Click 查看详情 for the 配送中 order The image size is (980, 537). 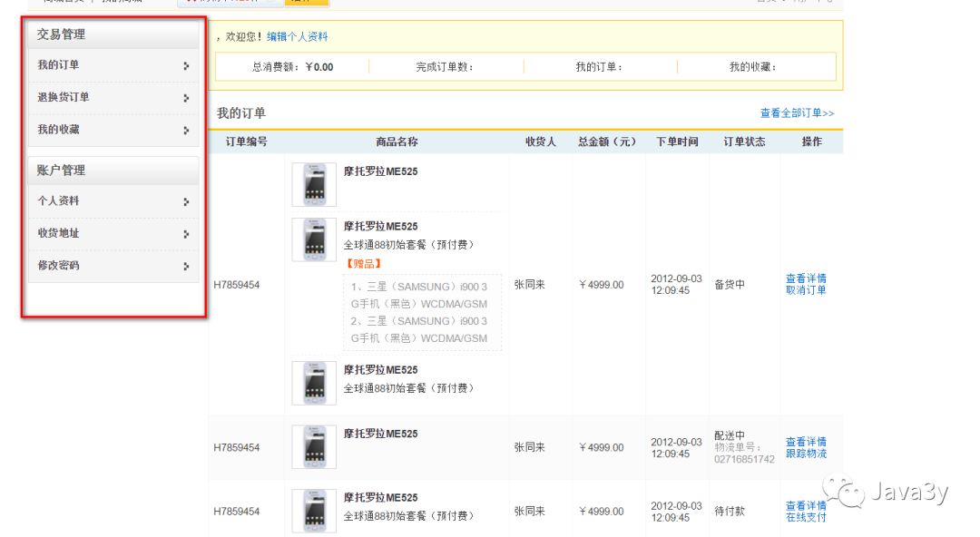tap(806, 442)
